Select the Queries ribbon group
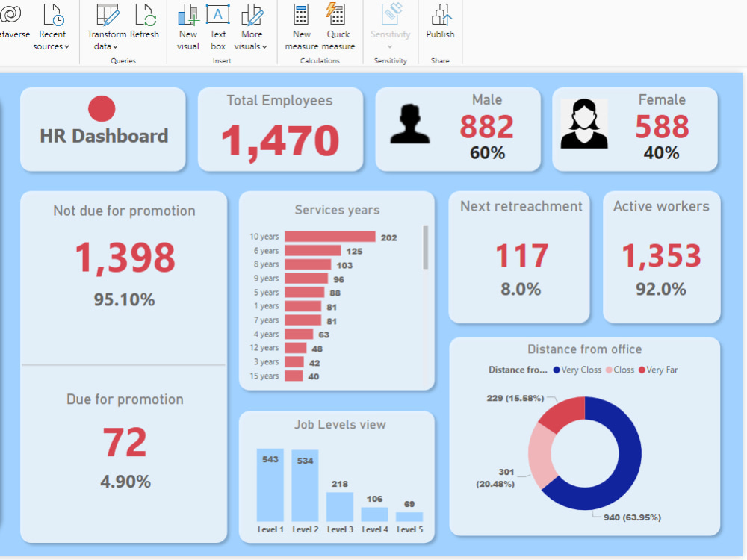Image resolution: width=747 pixels, height=560 pixels. pyautogui.click(x=123, y=60)
